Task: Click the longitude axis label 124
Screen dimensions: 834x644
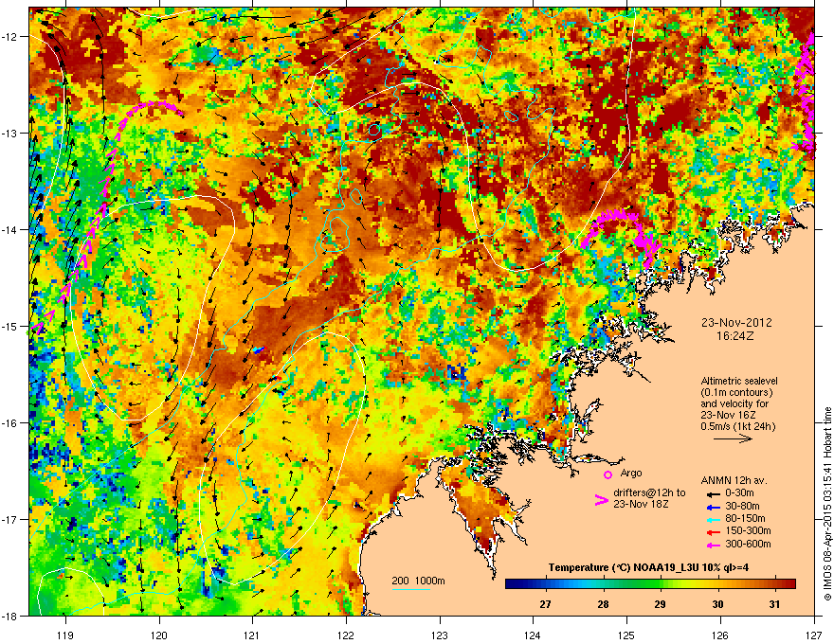Action: point(533,635)
